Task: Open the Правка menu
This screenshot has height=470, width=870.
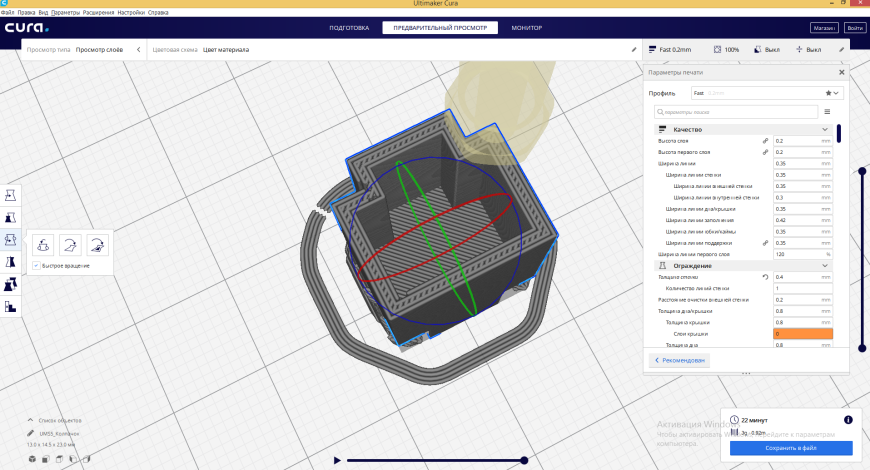Action: point(27,12)
